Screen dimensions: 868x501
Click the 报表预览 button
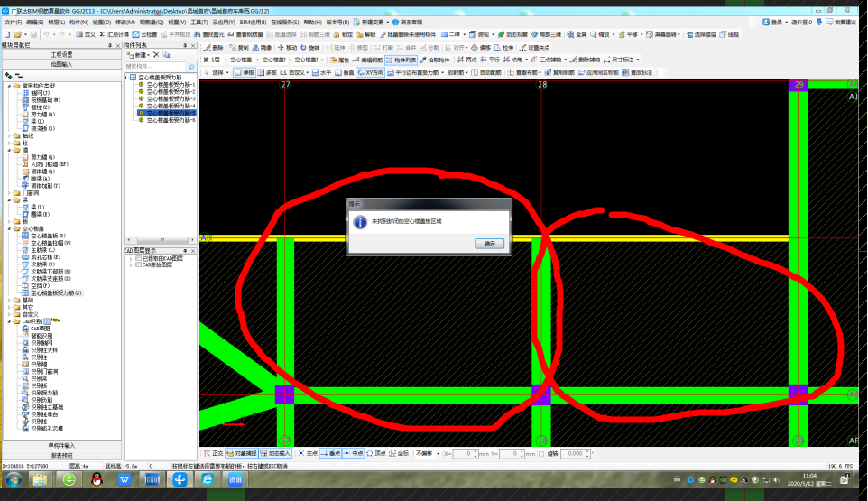coord(62,456)
